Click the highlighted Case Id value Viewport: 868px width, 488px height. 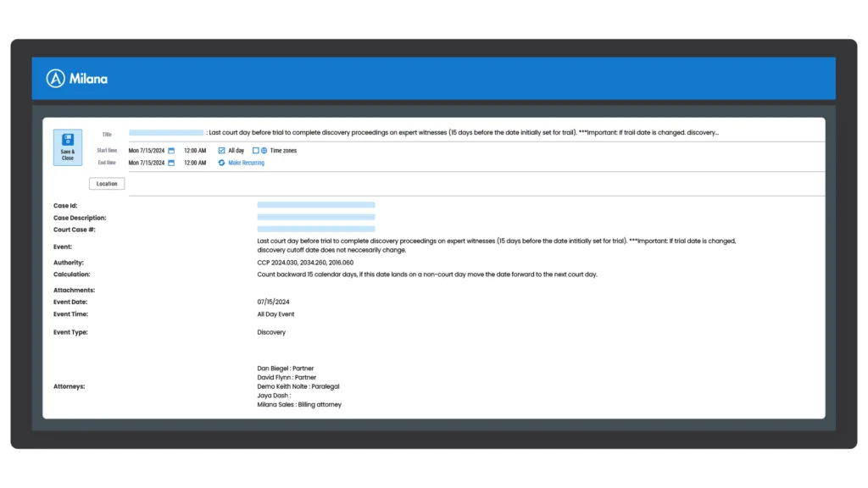coord(315,205)
